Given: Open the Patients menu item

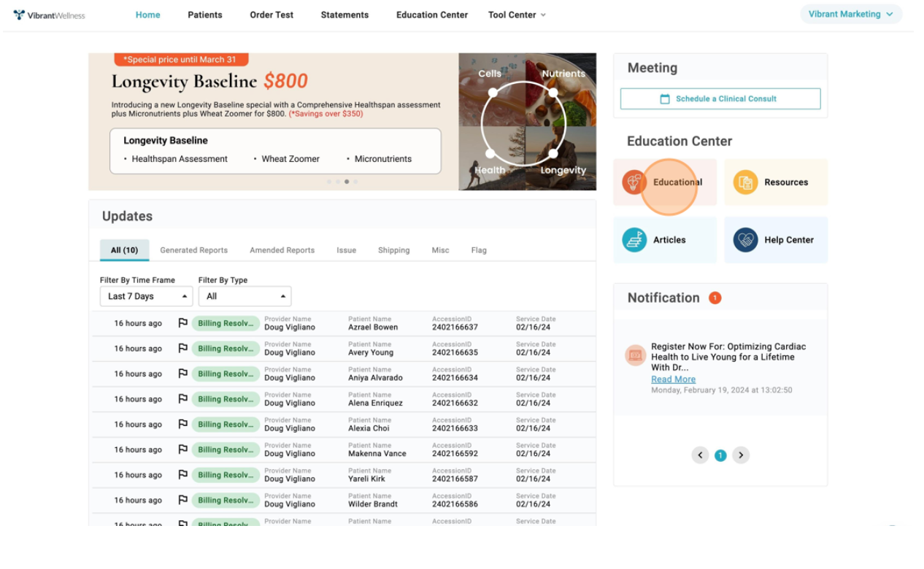Looking at the screenshot, I should click(x=205, y=15).
